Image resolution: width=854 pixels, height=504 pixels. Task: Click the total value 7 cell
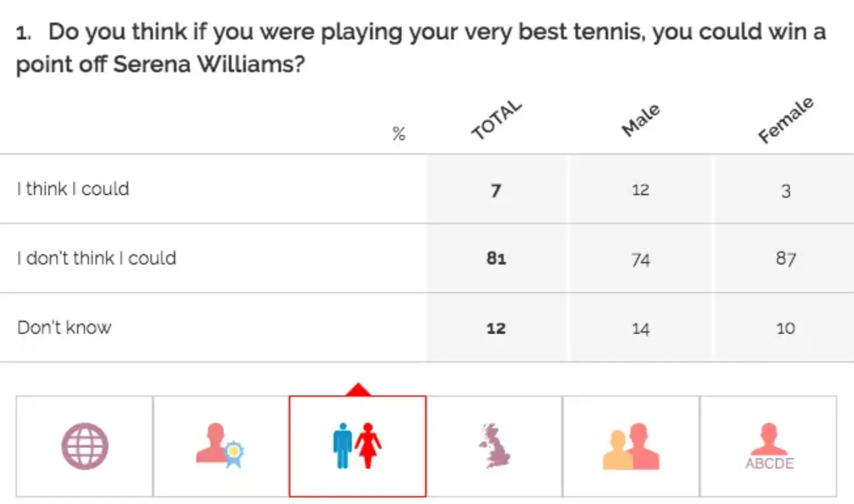496,190
